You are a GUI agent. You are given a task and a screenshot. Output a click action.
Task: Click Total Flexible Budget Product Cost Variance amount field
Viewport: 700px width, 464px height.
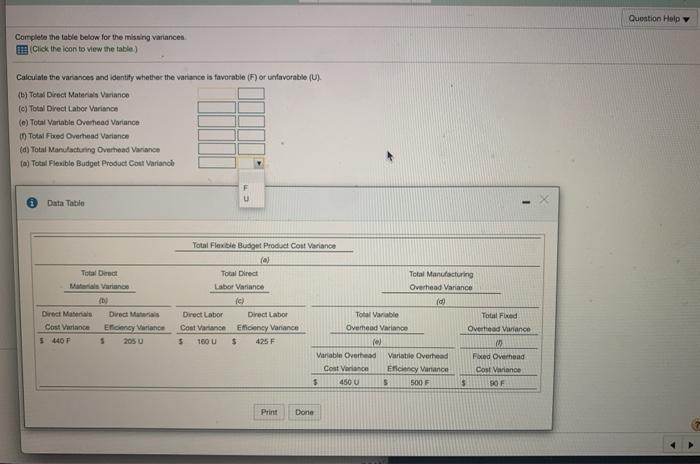(217, 163)
